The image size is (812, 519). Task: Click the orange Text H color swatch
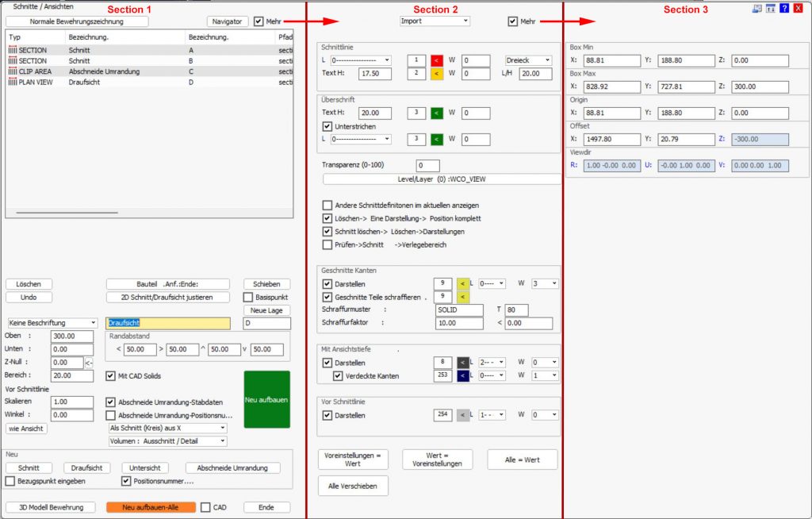coord(435,74)
